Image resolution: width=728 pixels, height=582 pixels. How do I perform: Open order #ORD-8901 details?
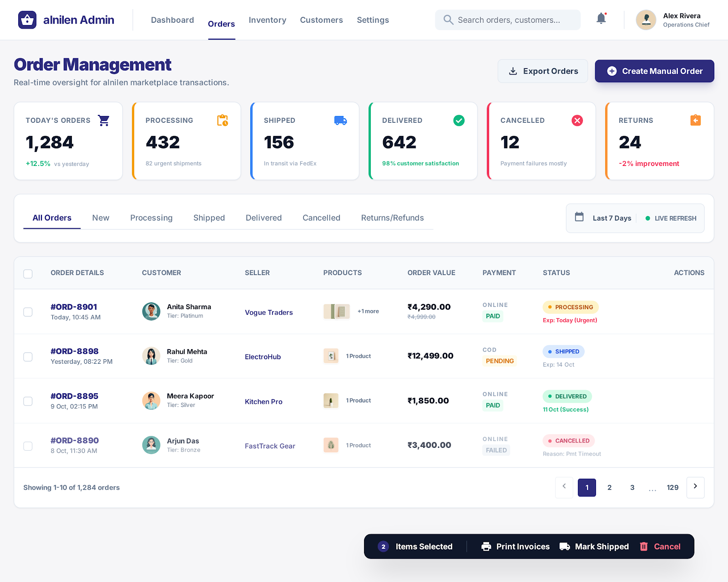tap(74, 306)
